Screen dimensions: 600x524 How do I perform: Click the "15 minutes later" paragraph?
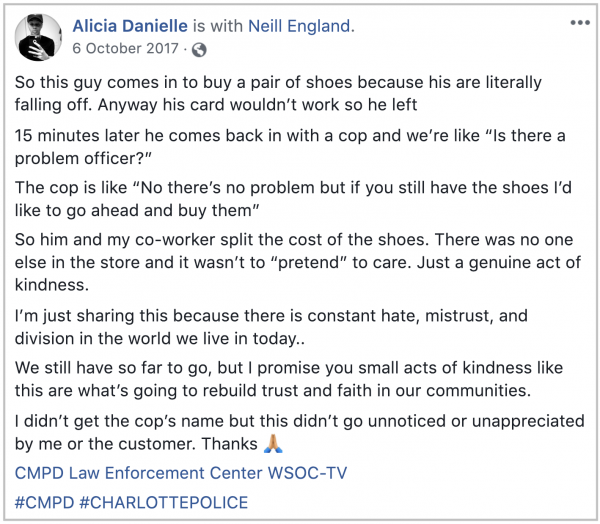pos(288,147)
